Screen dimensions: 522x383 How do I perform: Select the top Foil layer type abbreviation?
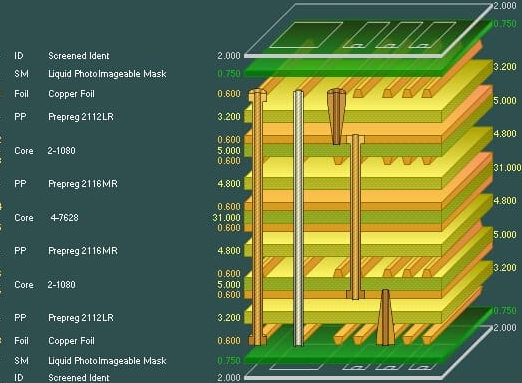point(21,94)
